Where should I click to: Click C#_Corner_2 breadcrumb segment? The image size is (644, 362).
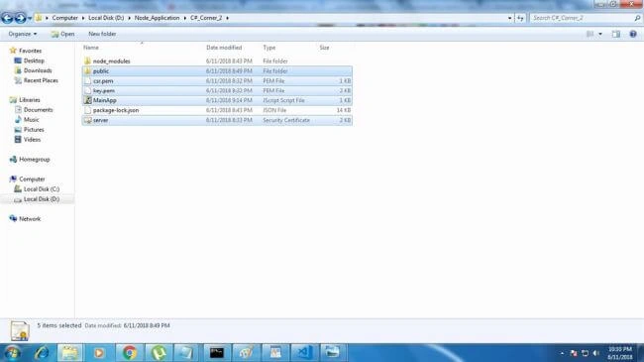pyautogui.click(x=206, y=18)
